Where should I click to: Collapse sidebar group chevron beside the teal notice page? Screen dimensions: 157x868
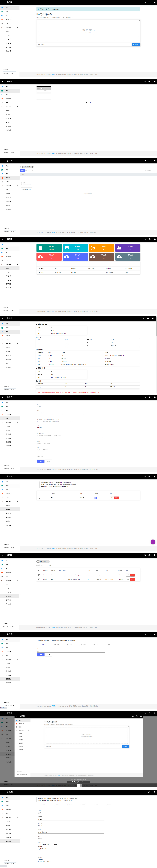17,27
